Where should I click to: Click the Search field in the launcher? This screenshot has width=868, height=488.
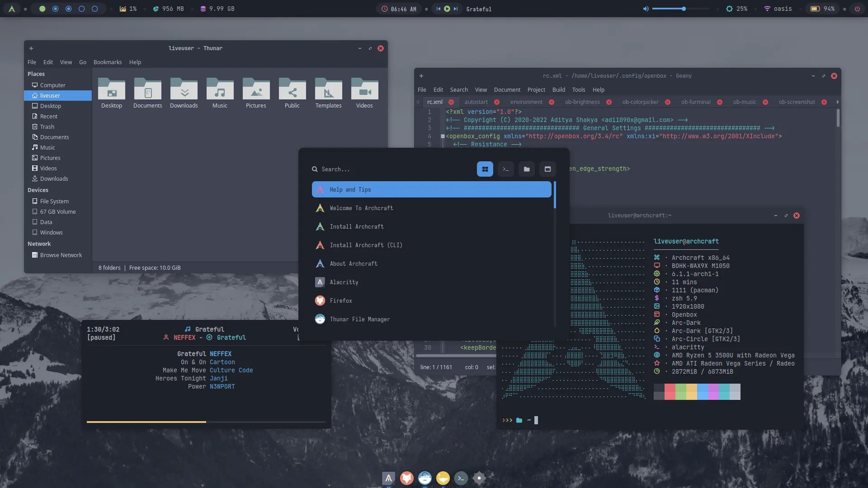coord(362,169)
